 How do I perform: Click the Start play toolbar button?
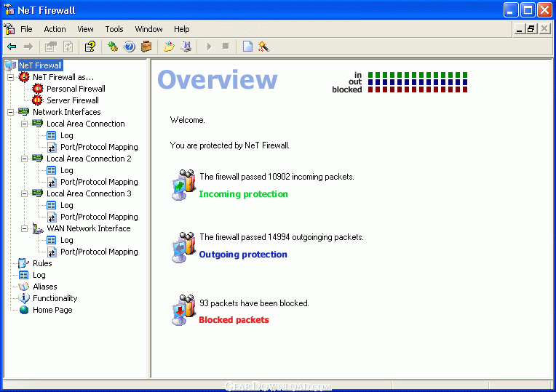[209, 47]
